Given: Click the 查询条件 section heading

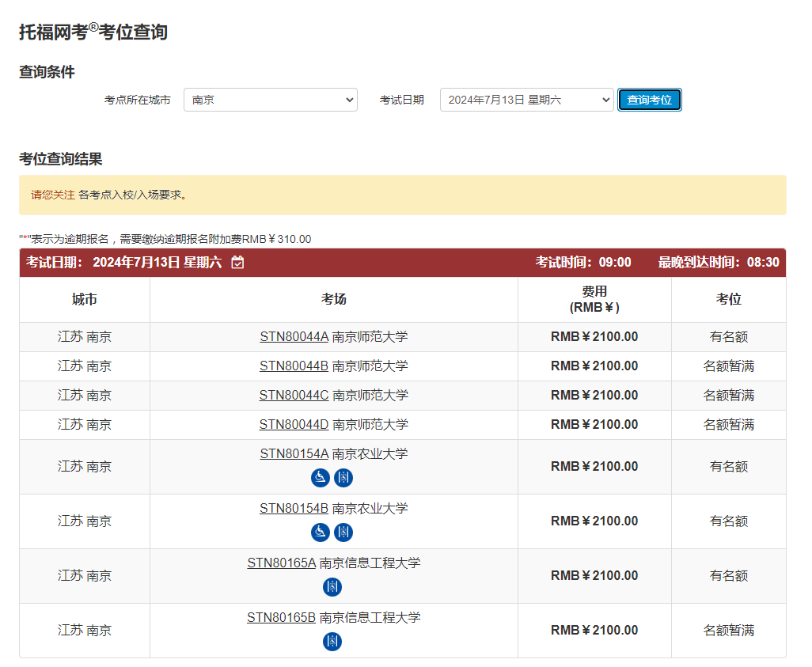Looking at the screenshot, I should (x=47, y=72).
